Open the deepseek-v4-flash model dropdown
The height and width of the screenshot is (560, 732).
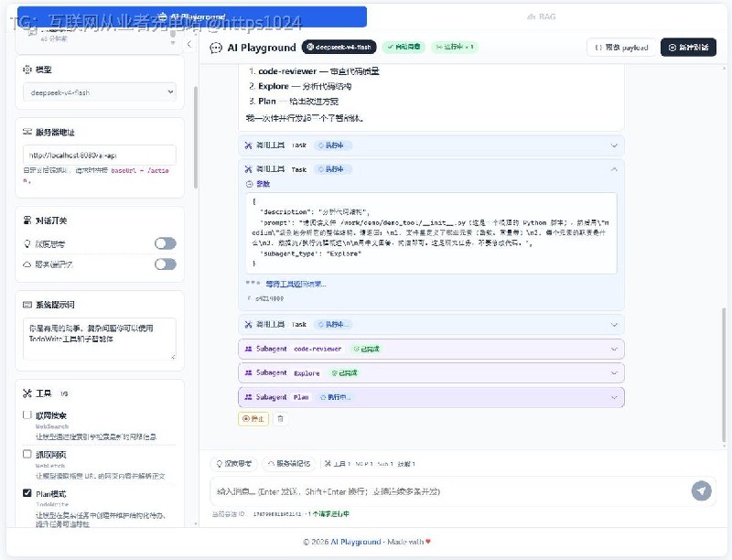(x=100, y=92)
